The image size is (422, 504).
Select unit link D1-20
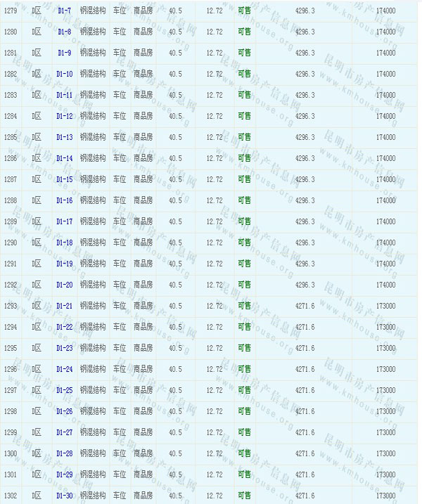pyautogui.click(x=64, y=285)
